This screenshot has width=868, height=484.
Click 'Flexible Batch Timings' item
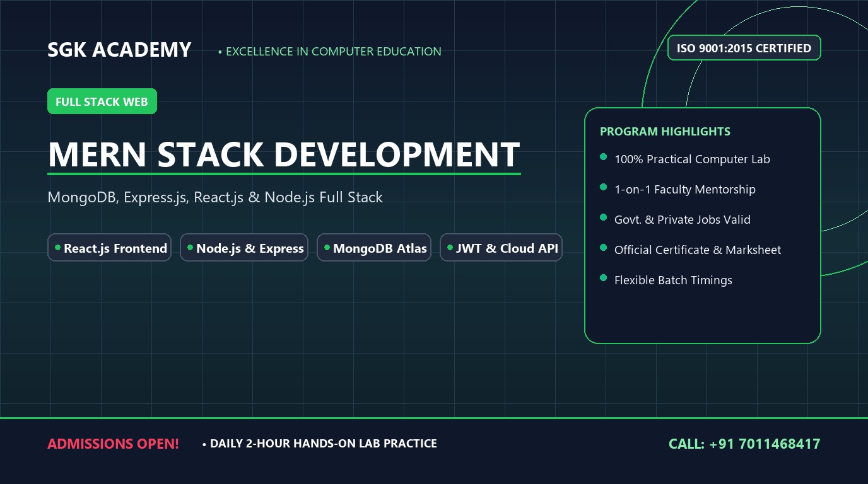pos(673,280)
